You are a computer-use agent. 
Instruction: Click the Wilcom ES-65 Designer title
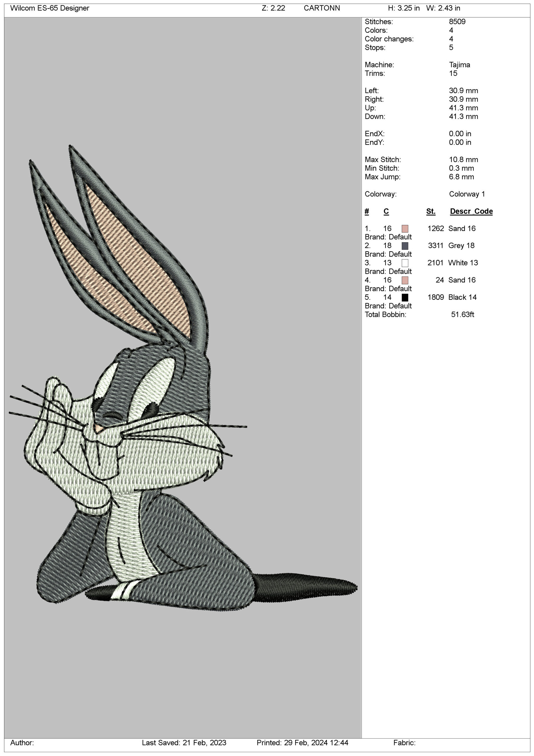(x=50, y=8)
